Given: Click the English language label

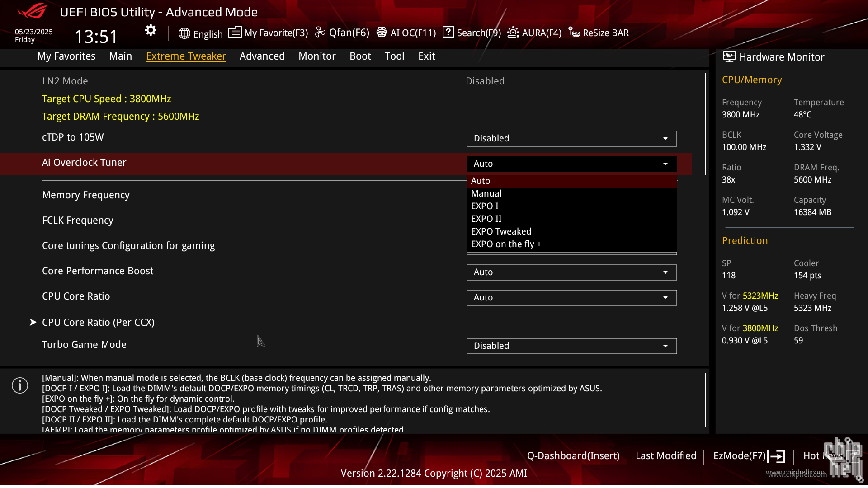Looking at the screenshot, I should (208, 34).
